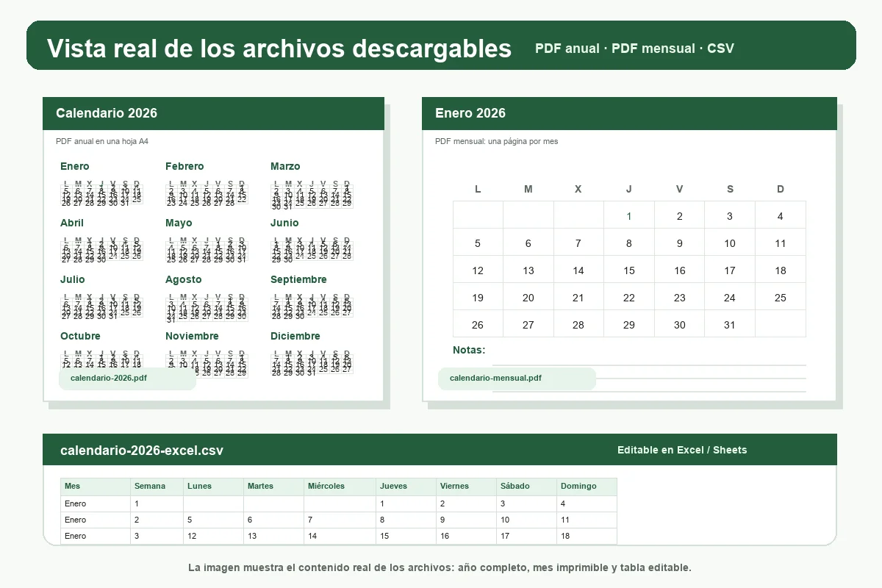This screenshot has height=588, width=882.
Task: Click day 6 in the large Enero 2026 grid
Action: [x=528, y=243]
